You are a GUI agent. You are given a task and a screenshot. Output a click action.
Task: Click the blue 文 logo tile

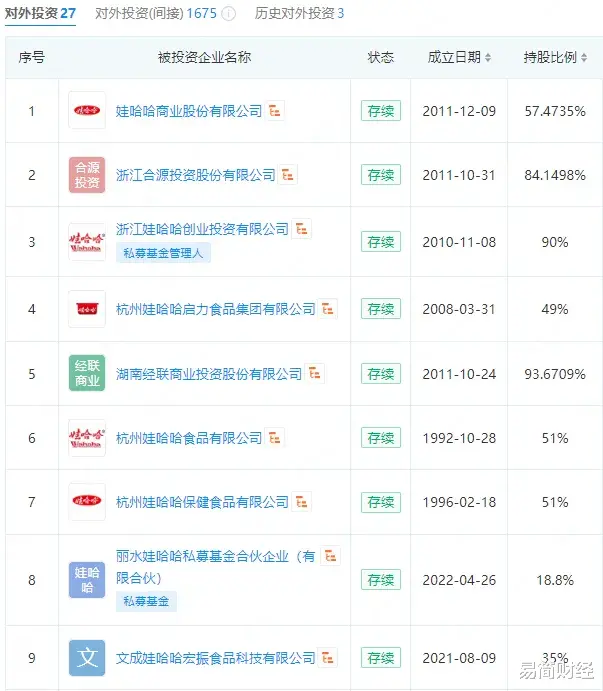tap(87, 658)
